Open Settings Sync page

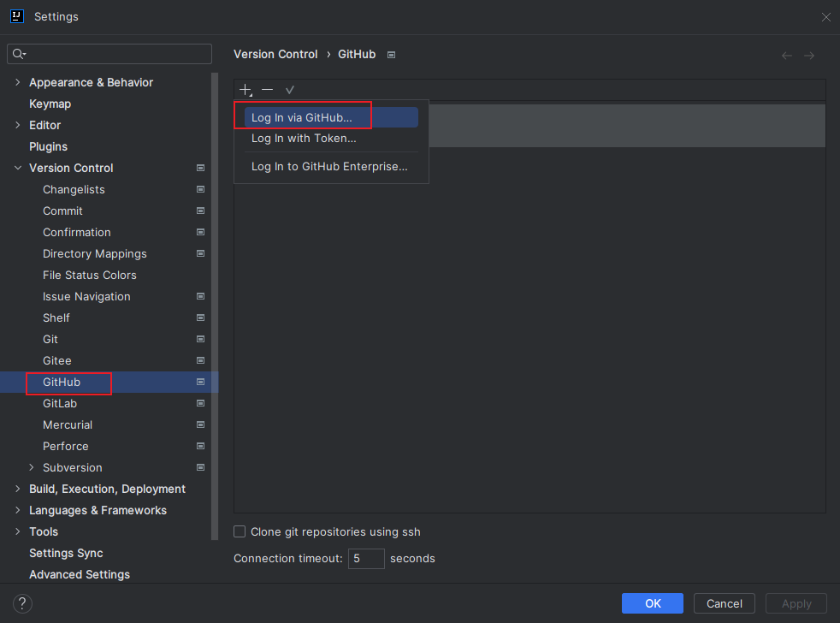(66, 553)
